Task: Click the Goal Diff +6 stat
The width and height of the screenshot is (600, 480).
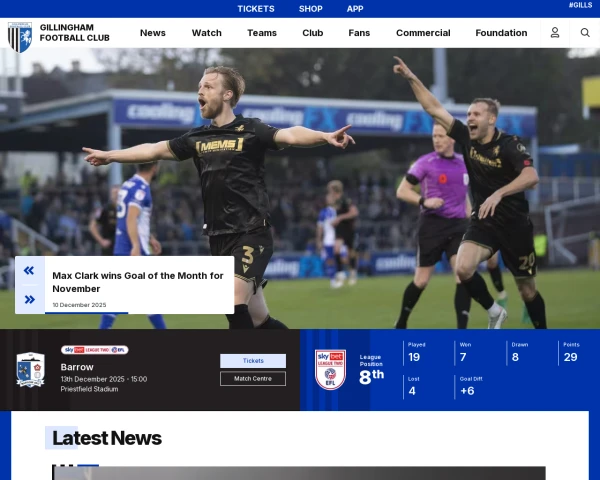Action: pyautogui.click(x=470, y=387)
